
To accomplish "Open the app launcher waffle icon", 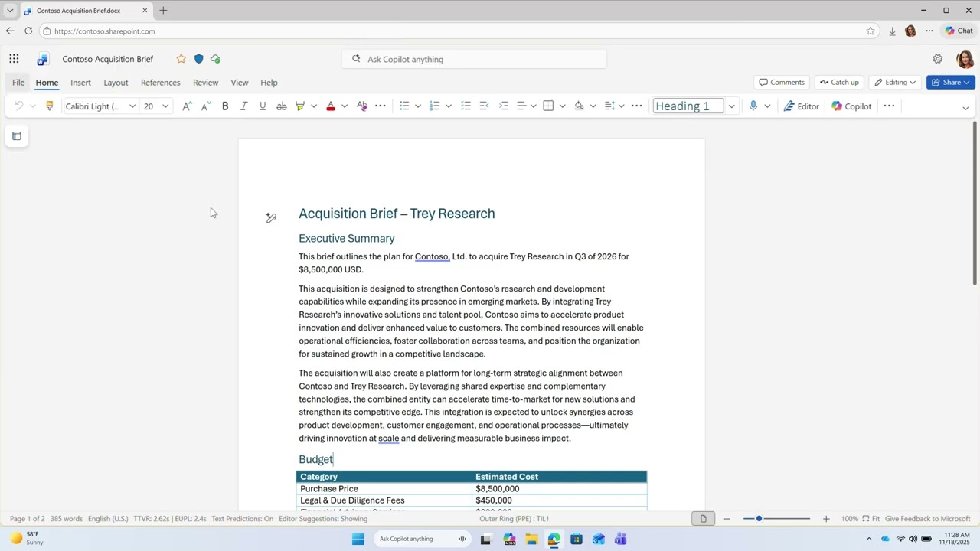I will 14,59.
